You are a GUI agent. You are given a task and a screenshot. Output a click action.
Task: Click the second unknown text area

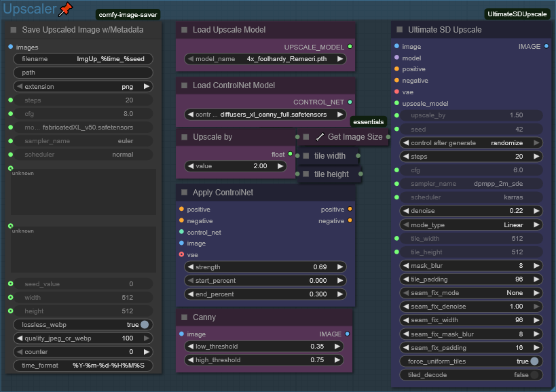pos(84,250)
